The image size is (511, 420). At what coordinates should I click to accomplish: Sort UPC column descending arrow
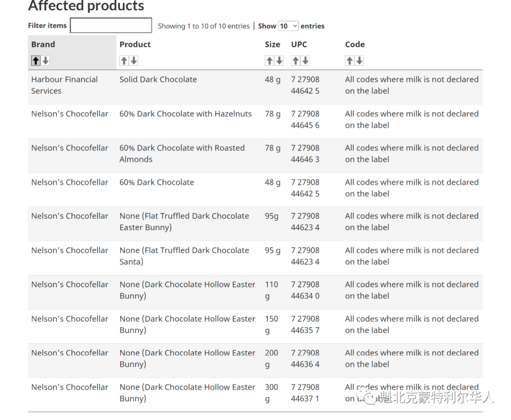(305, 61)
